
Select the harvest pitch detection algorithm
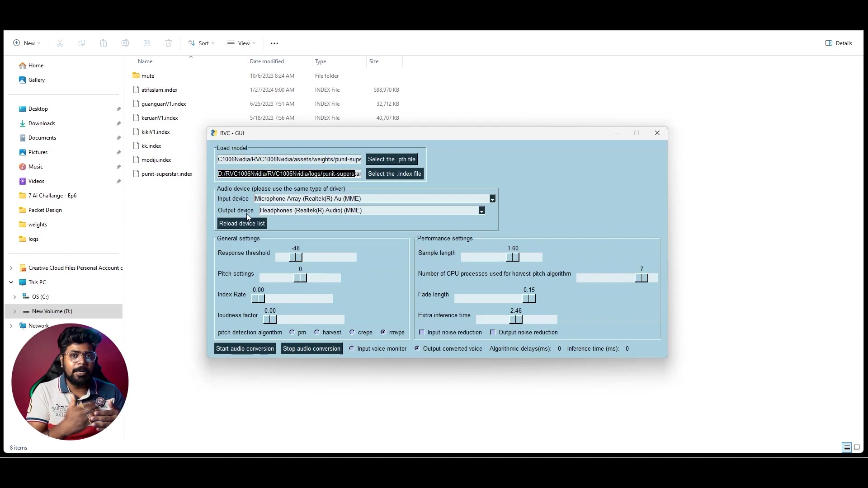tap(317, 333)
